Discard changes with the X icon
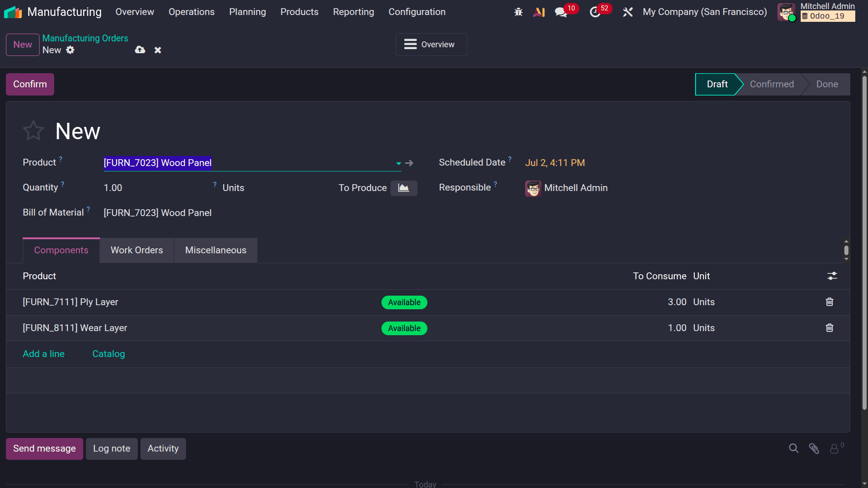 coord(158,50)
